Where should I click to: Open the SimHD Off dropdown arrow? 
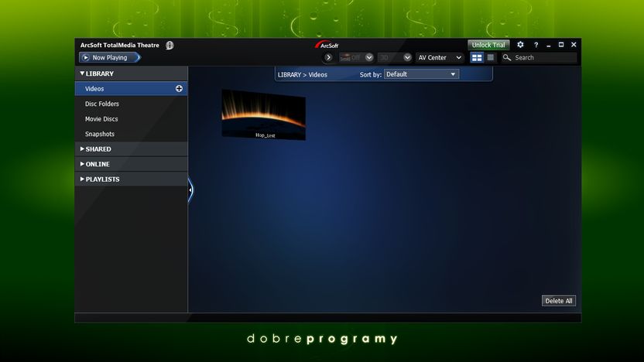click(368, 57)
